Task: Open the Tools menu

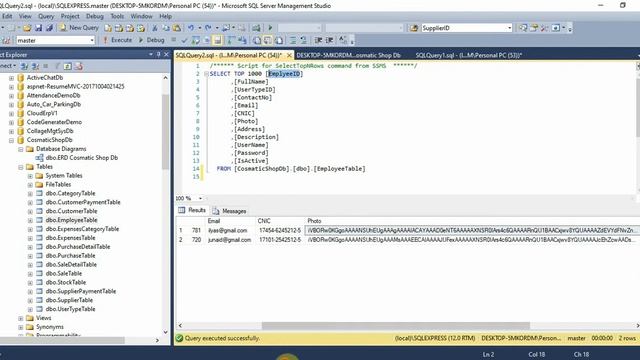Action: (x=117, y=16)
